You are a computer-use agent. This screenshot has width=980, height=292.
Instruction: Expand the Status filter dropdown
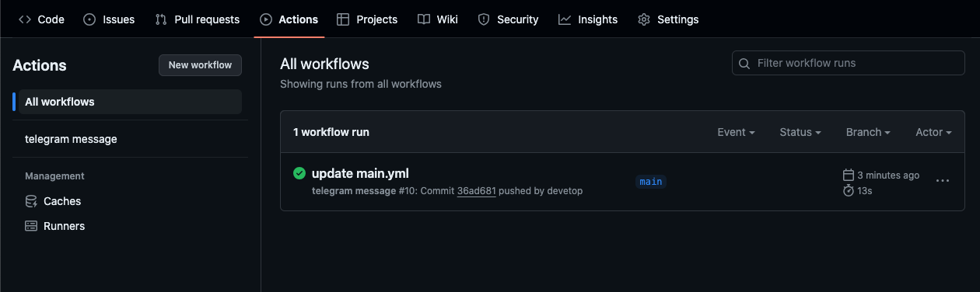[800, 132]
